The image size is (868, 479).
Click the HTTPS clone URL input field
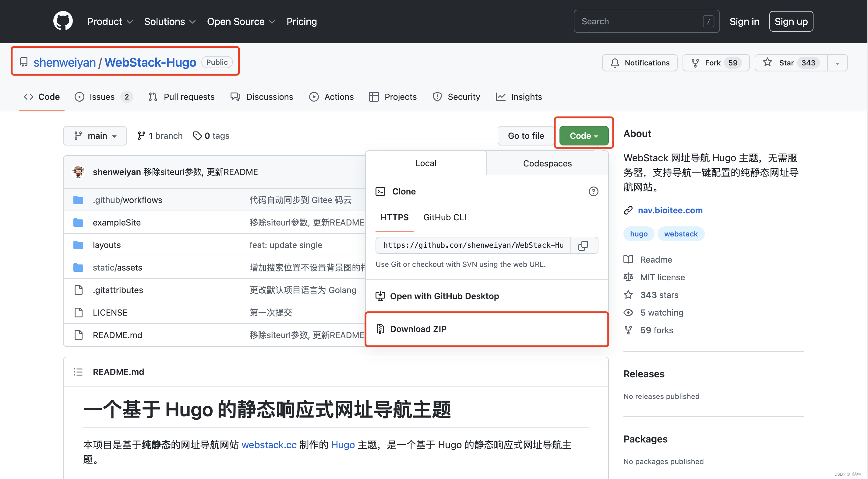tap(472, 245)
